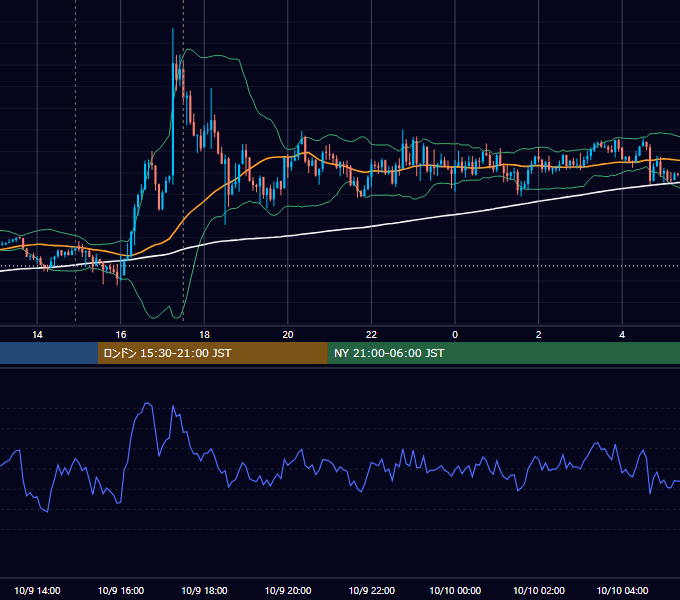Click the 10/9 16:00 indicator axis label
Viewport: 680px width, 600px height.
coord(121,590)
